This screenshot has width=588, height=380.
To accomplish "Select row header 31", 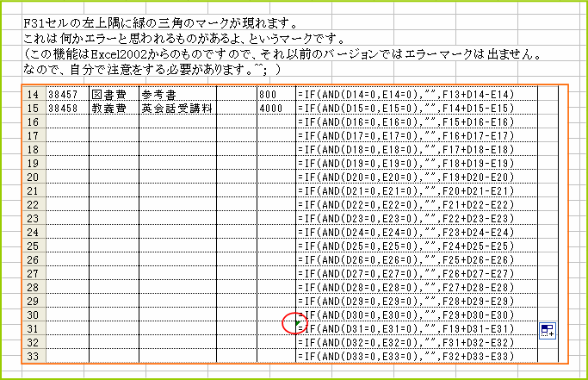I will [x=34, y=328].
